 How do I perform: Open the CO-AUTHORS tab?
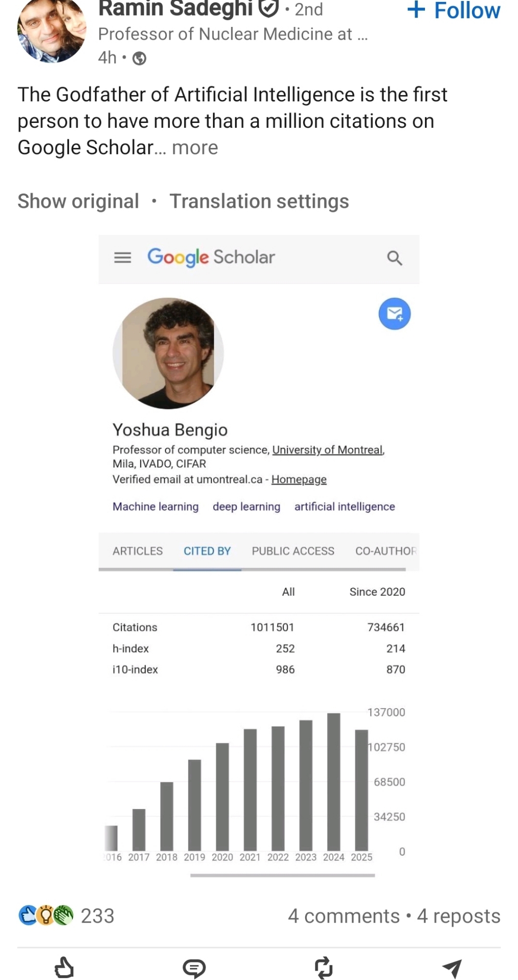386,551
